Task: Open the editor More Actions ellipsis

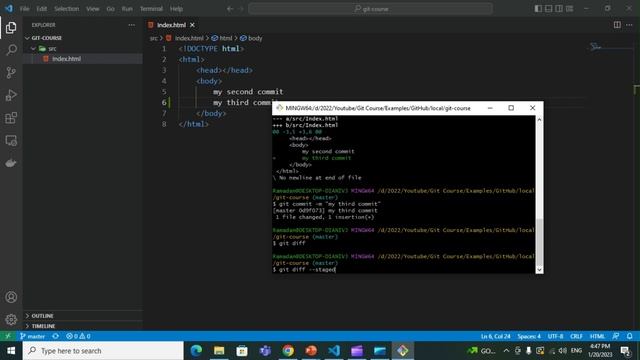Action: tap(629, 25)
